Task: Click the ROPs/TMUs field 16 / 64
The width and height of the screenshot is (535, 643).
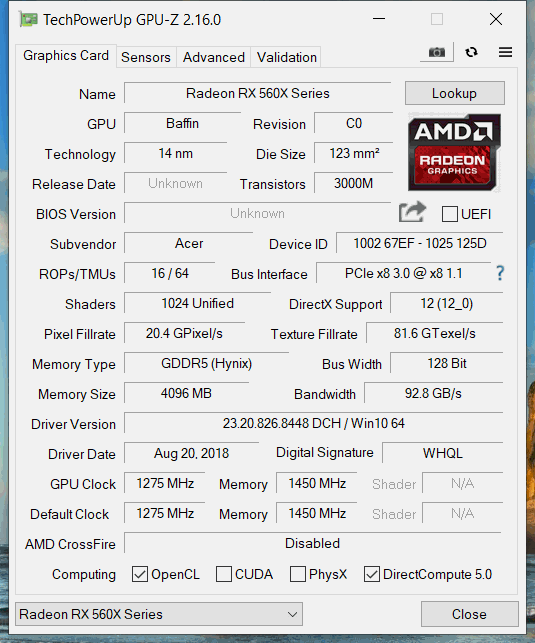Action: pyautogui.click(x=170, y=273)
